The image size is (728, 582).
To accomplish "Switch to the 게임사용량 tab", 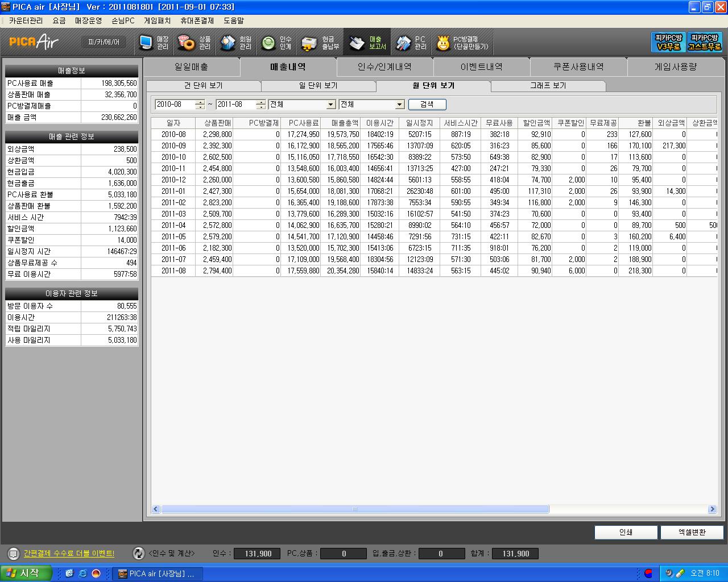I will (x=675, y=67).
